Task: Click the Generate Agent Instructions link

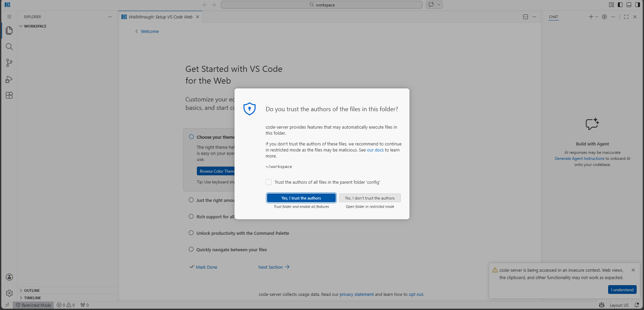Action: pyautogui.click(x=579, y=159)
